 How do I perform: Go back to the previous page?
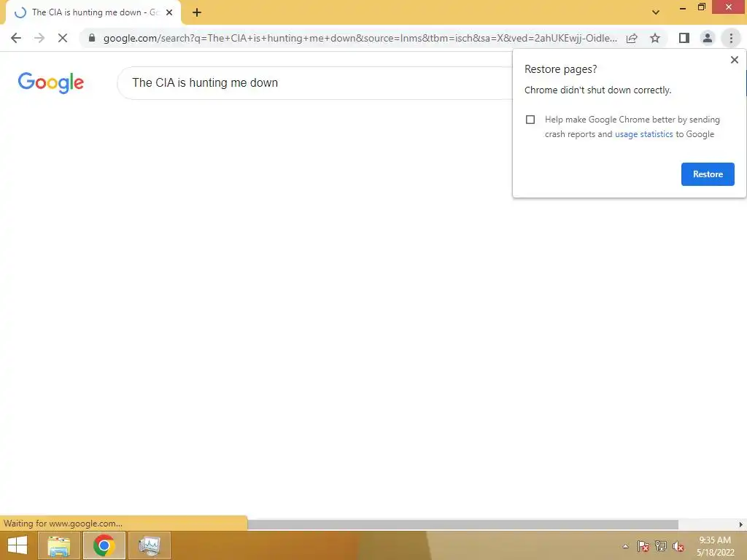(16, 38)
